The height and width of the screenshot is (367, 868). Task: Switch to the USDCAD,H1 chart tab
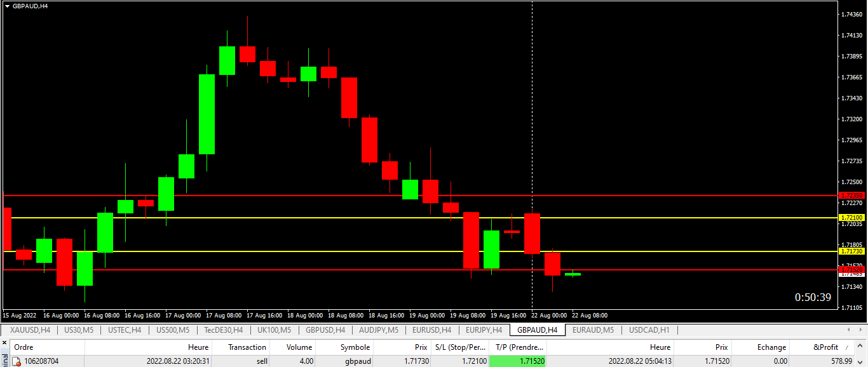[x=649, y=330]
